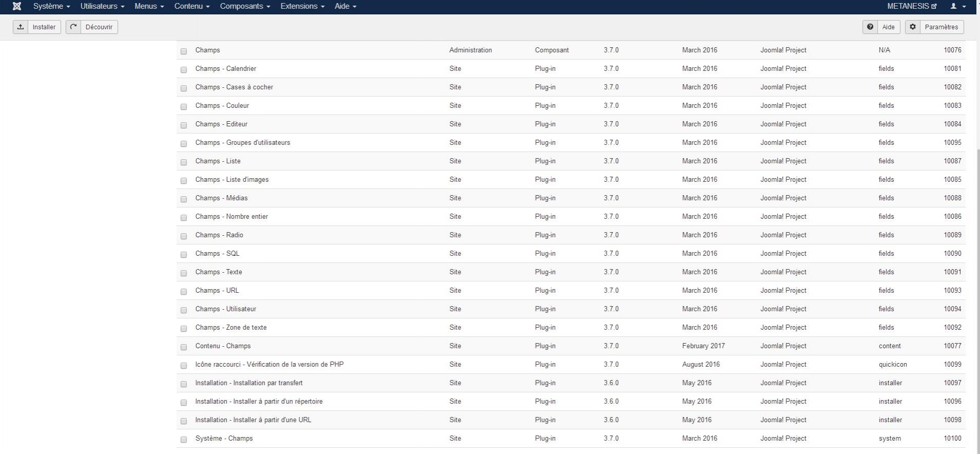The width and height of the screenshot is (980, 454).
Task: Open the Système menu
Action: [51, 6]
